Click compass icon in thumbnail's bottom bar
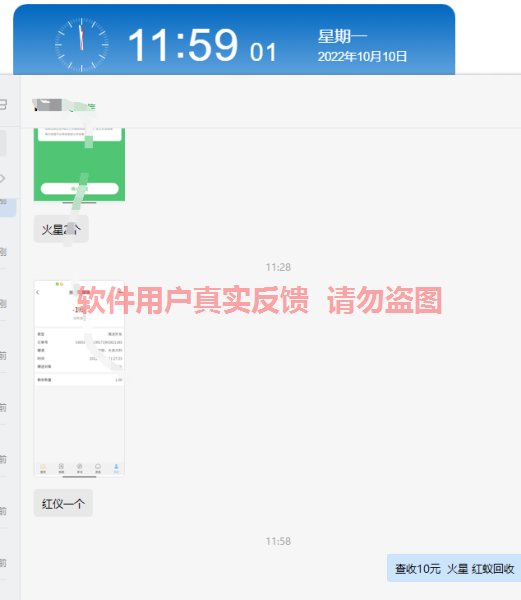 [80, 468]
